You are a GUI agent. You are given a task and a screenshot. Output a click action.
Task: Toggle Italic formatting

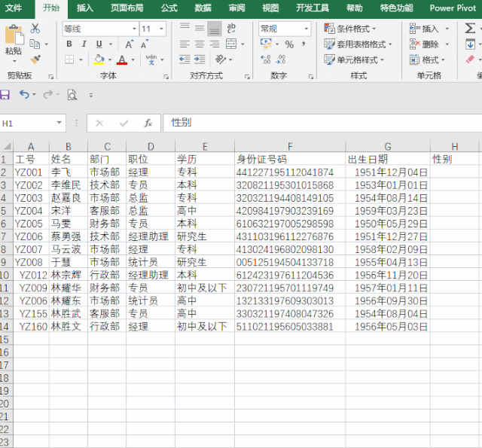(x=84, y=44)
